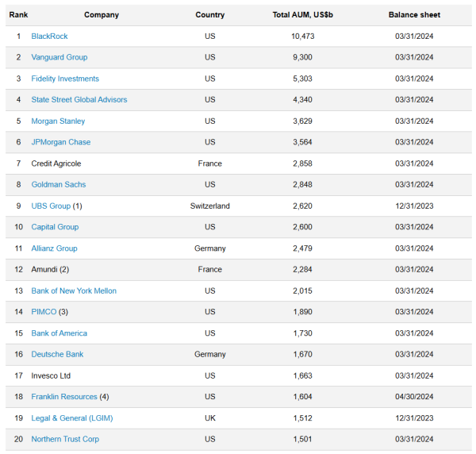
Task: Open Fidelity Investments link
Action: 65,79
